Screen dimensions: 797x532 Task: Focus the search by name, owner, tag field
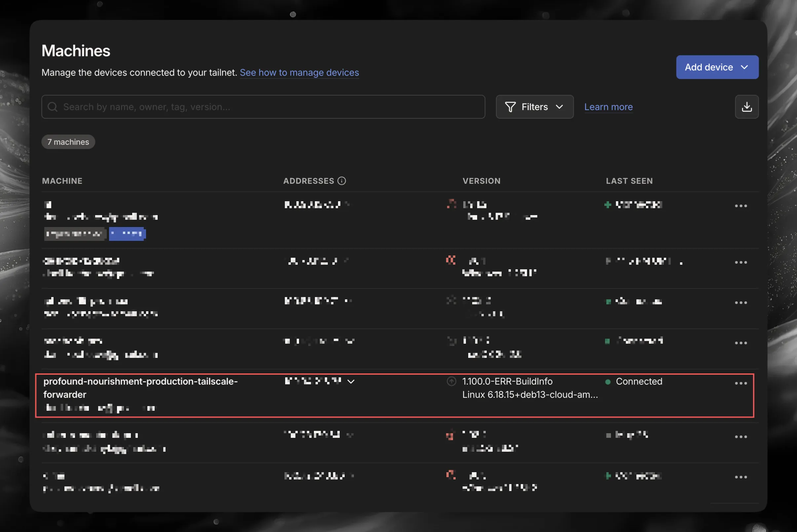[263, 107]
